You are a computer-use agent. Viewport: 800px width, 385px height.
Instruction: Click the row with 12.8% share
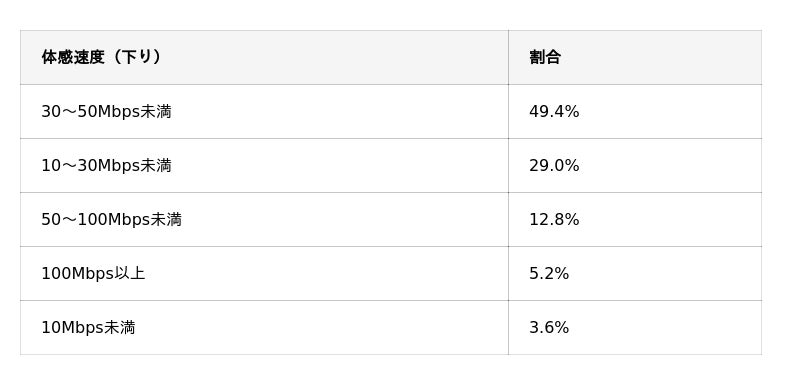(391, 220)
